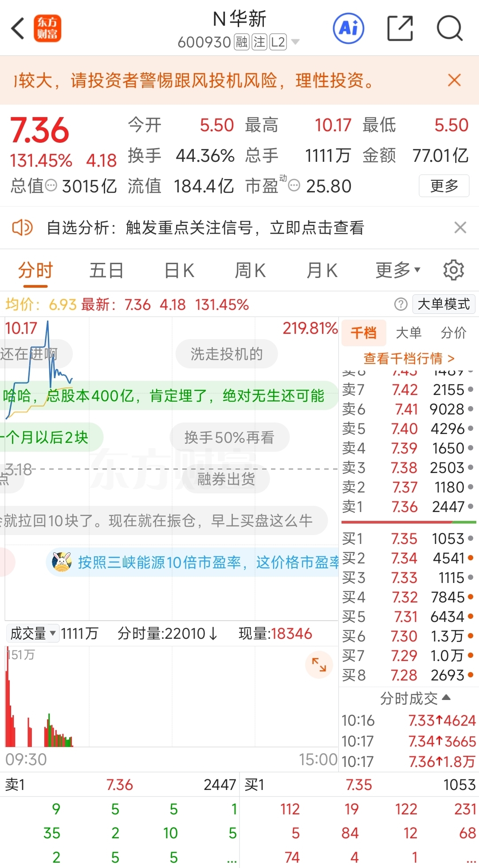Image resolution: width=479 pixels, height=868 pixels.
Task: Tap the 融券出货 comment bubble
Action: pyautogui.click(x=226, y=479)
